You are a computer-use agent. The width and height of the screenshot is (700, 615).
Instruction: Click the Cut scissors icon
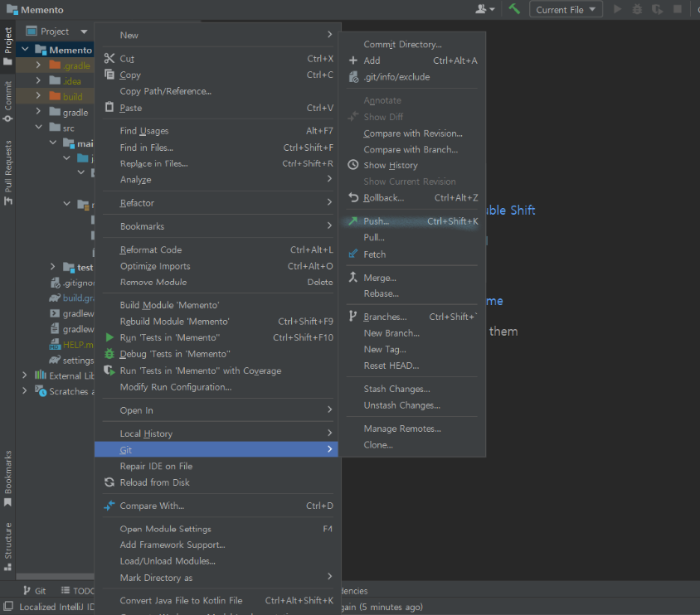(109, 58)
